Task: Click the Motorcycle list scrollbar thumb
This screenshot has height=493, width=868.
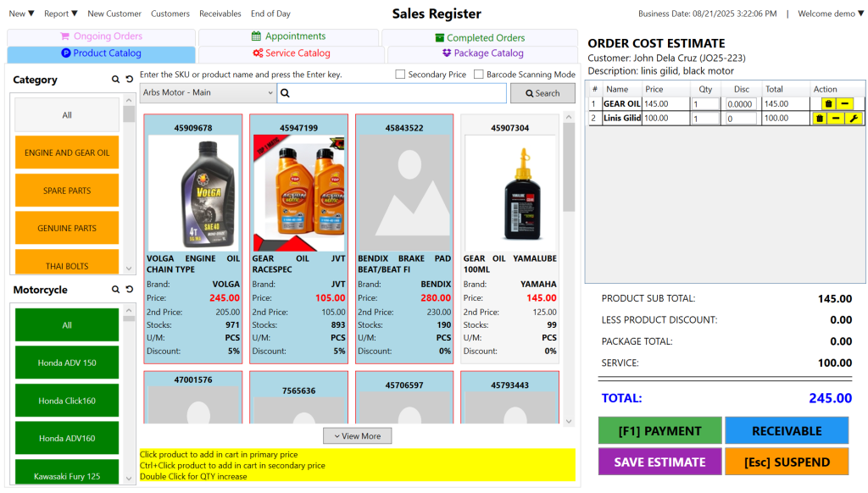Action: point(129,319)
